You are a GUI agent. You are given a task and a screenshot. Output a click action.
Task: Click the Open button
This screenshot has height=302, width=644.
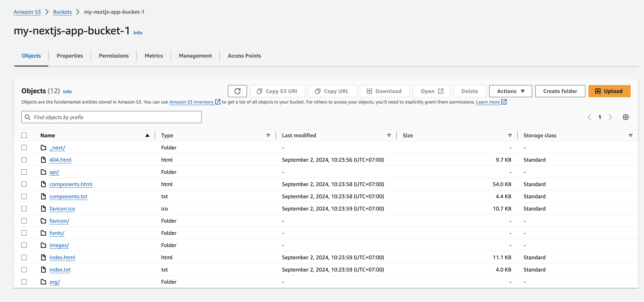click(431, 91)
